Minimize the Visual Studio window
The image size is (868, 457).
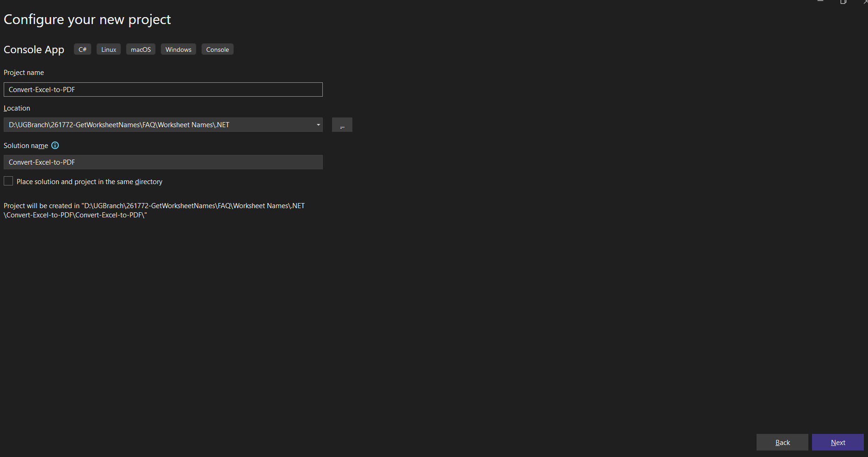pyautogui.click(x=821, y=2)
